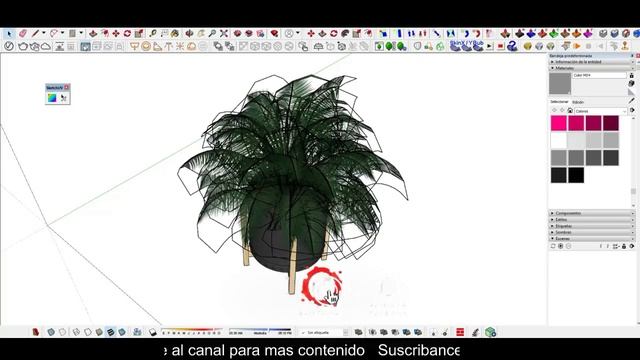Open the Colores material library dropdown

click(600, 111)
